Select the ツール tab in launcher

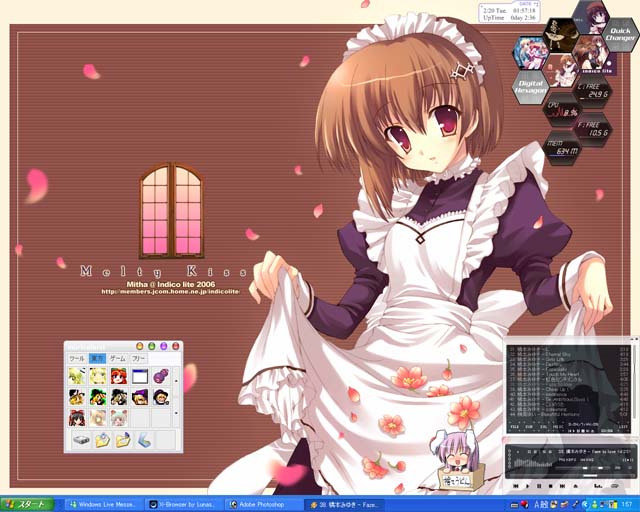click(77, 358)
